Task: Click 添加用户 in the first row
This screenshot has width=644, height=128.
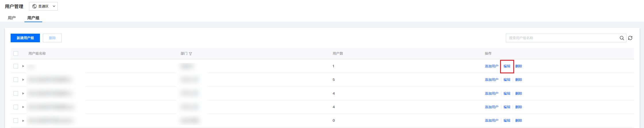Action: pyautogui.click(x=491, y=66)
